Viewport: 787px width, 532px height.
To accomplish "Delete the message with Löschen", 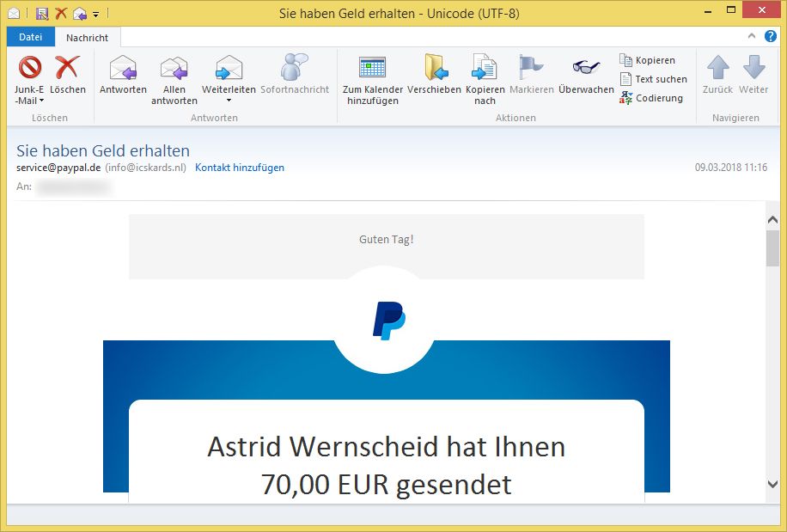I will coord(68,76).
